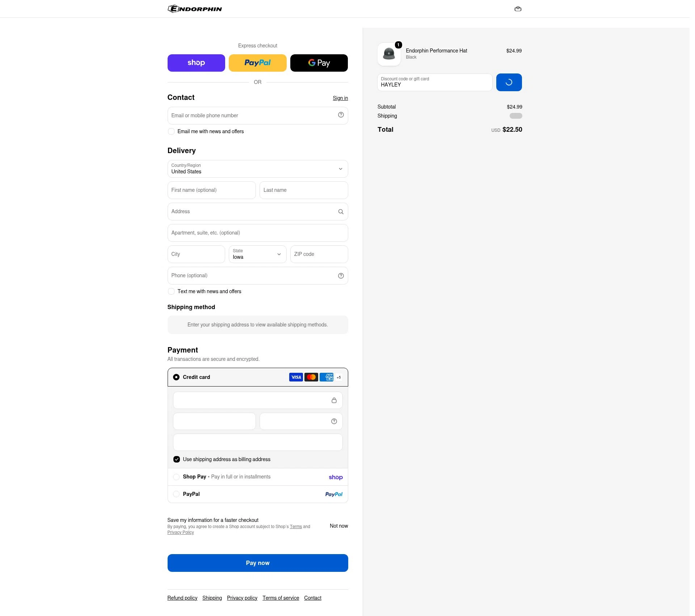
Task: Click the security code help icon
Action: click(334, 421)
